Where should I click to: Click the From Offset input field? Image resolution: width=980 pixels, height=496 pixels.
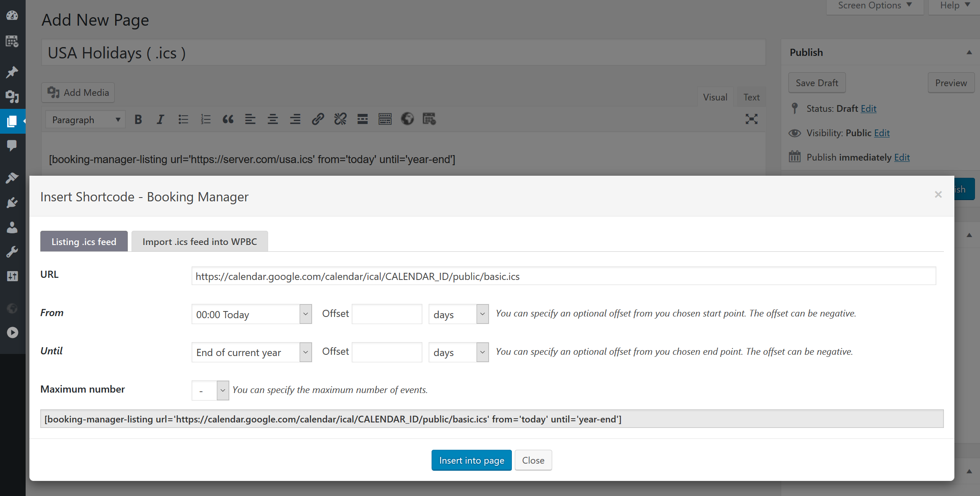[x=387, y=314]
